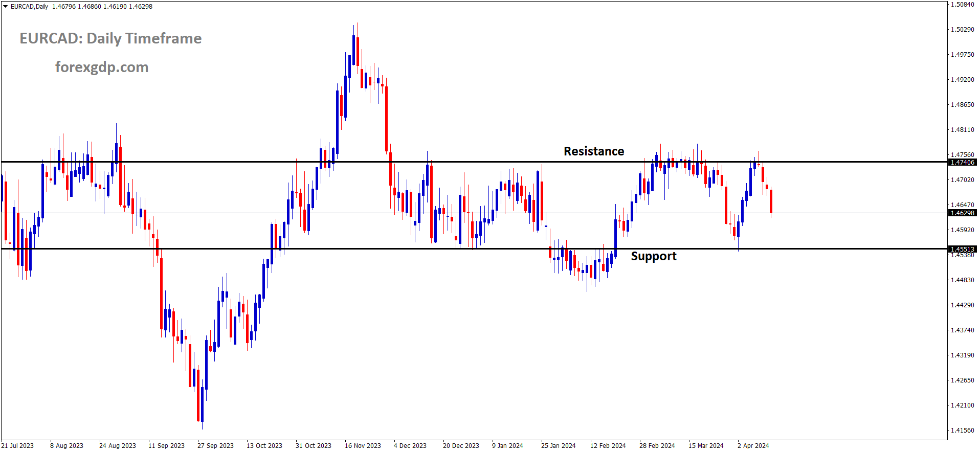Click date label 12 Feb 2024

coord(608,446)
